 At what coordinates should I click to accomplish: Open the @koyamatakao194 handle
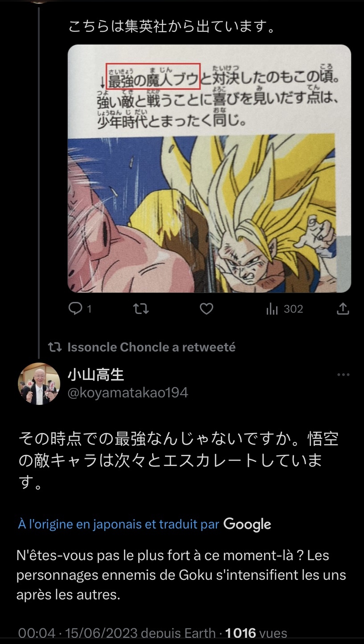128,392
